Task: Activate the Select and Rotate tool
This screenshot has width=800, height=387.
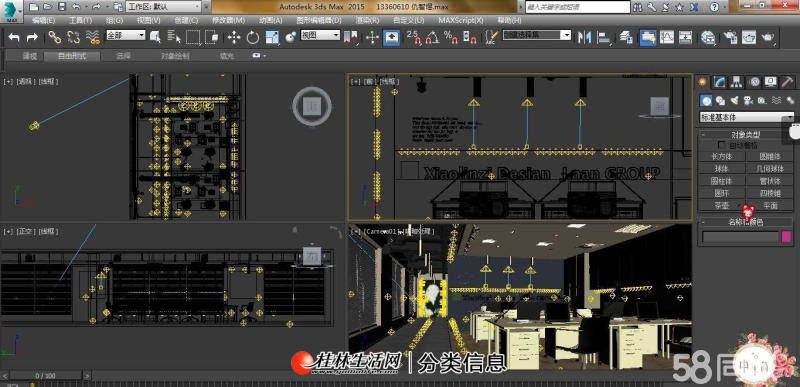Action: point(253,37)
